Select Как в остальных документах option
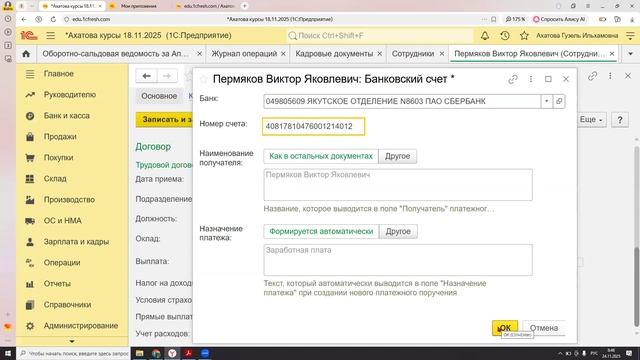The image size is (640, 360). click(321, 156)
